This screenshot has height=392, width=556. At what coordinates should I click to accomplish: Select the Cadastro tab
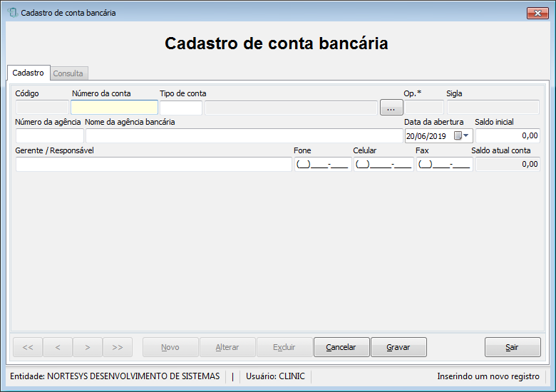29,73
